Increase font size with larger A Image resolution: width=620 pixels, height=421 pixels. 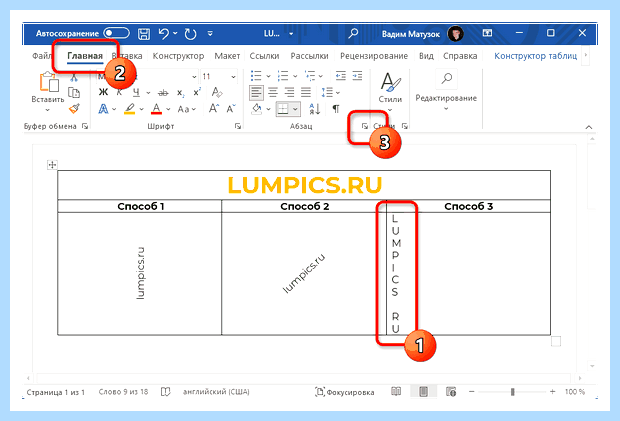point(214,108)
